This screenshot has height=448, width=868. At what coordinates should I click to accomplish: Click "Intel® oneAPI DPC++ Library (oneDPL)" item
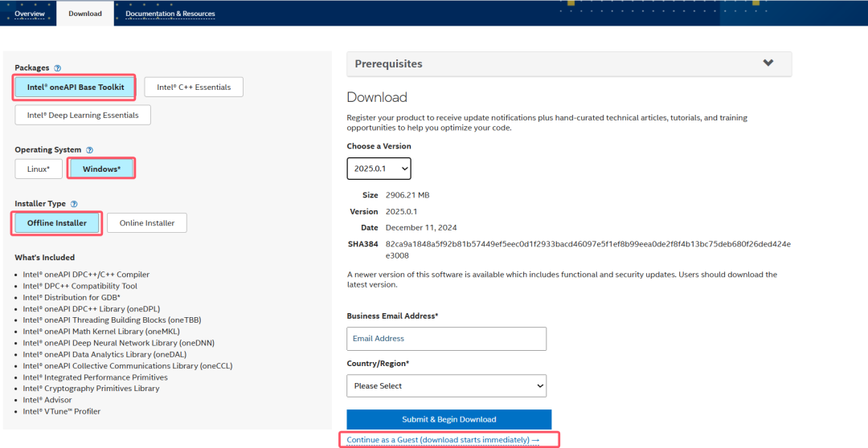(92, 308)
